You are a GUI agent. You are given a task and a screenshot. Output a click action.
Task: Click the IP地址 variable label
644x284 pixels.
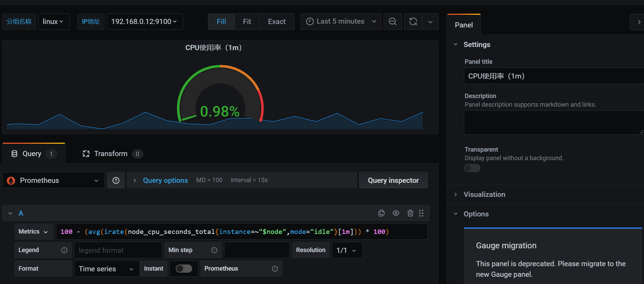click(x=91, y=22)
